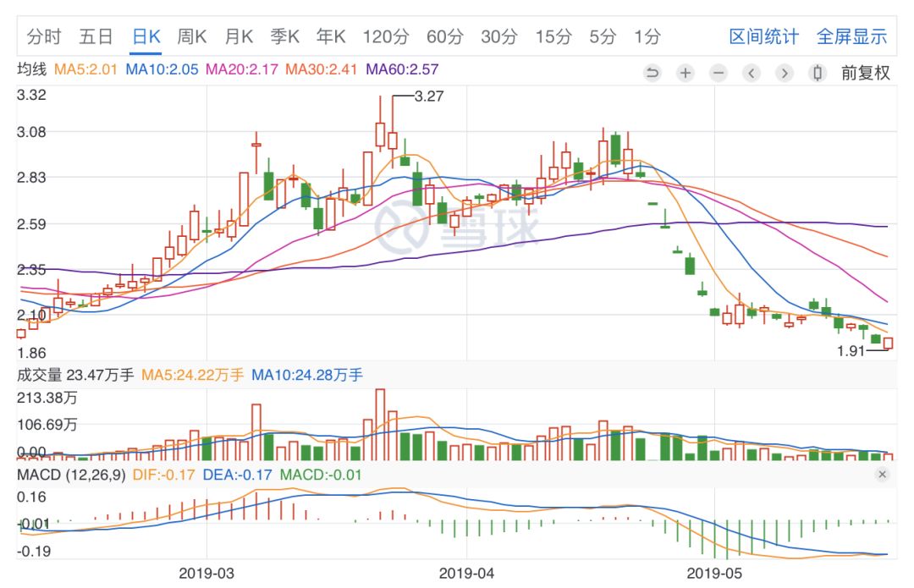
Task: Click the last candlestick near 1.91
Action: point(888,343)
